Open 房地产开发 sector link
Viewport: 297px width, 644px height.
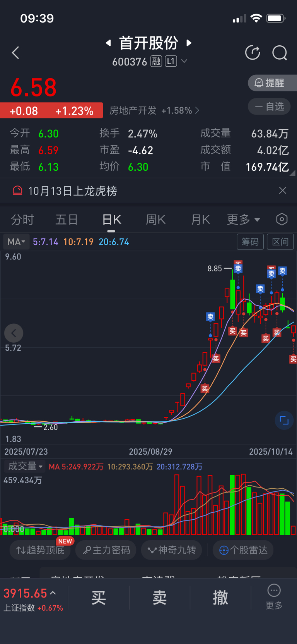(154, 111)
